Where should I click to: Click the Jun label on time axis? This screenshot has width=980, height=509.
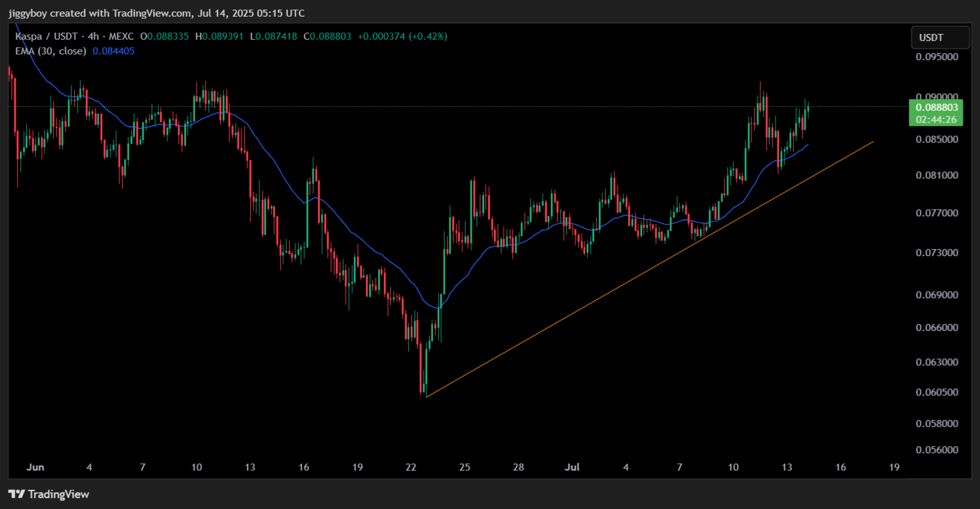35,467
